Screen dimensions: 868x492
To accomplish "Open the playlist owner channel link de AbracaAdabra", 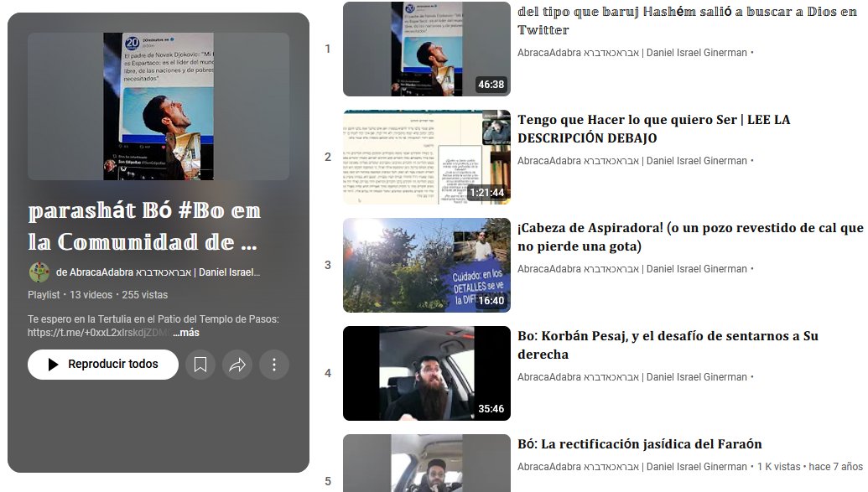I will (x=158, y=272).
